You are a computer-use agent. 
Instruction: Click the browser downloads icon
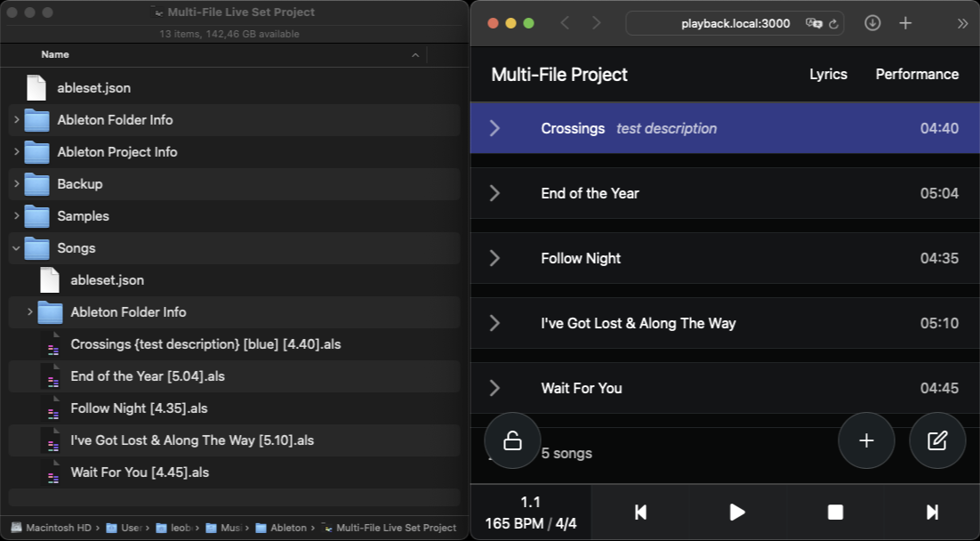872,23
